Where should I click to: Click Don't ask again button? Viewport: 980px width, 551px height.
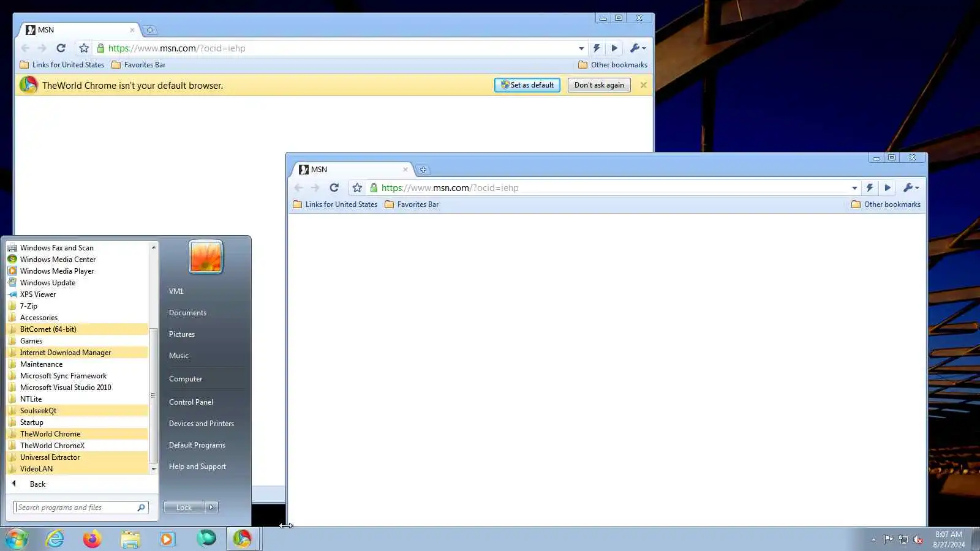pos(599,85)
